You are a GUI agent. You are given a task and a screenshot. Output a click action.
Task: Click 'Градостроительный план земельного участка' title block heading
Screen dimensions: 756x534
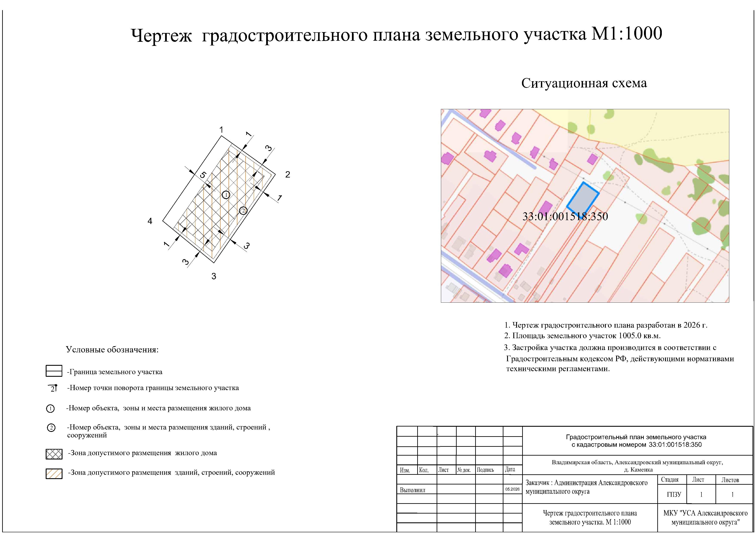click(636, 437)
